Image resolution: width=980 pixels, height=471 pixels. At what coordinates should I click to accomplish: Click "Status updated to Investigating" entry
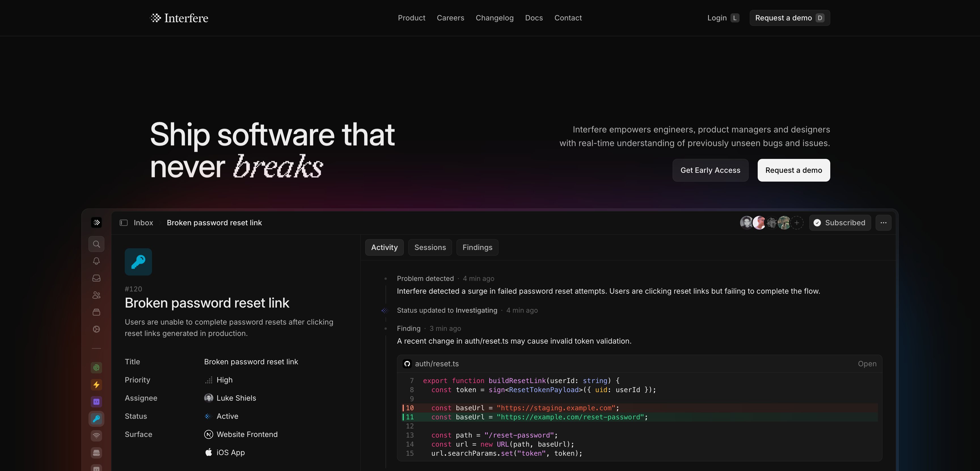(x=447, y=311)
